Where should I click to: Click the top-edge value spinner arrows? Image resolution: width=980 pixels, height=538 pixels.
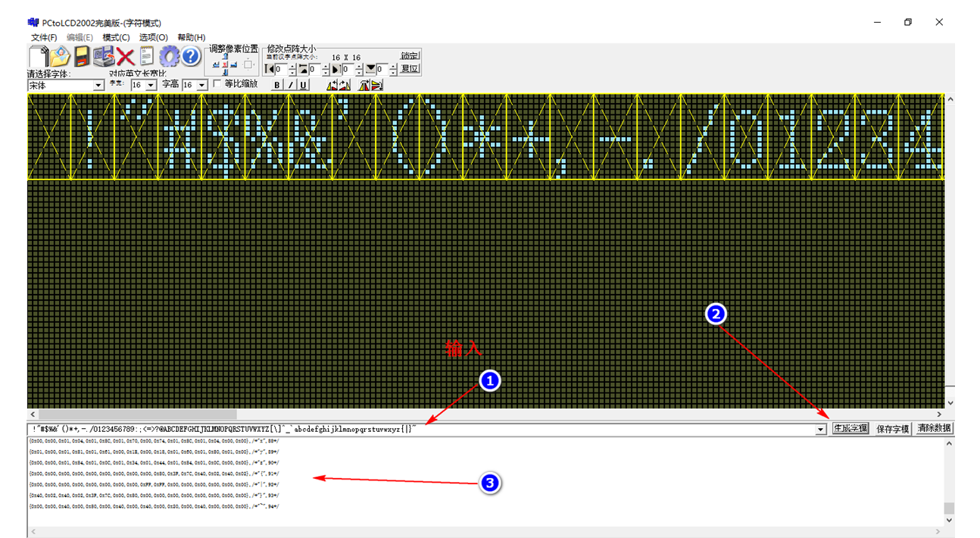pyautogui.click(x=326, y=70)
